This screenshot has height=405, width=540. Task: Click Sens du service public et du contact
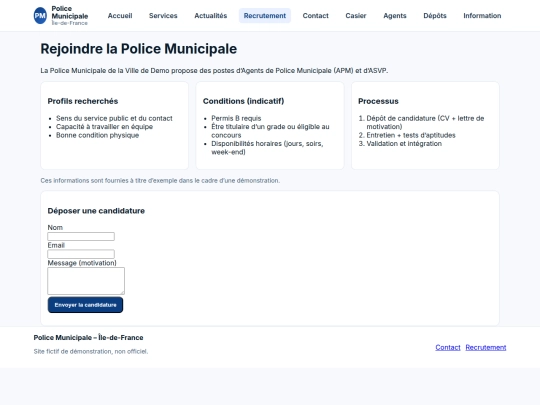pos(114,118)
